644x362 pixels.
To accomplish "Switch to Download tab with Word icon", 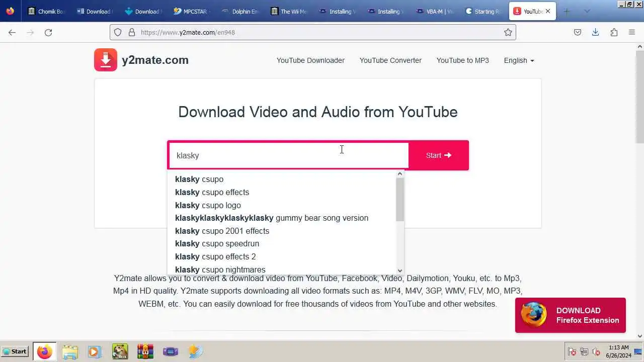I will coord(94,11).
